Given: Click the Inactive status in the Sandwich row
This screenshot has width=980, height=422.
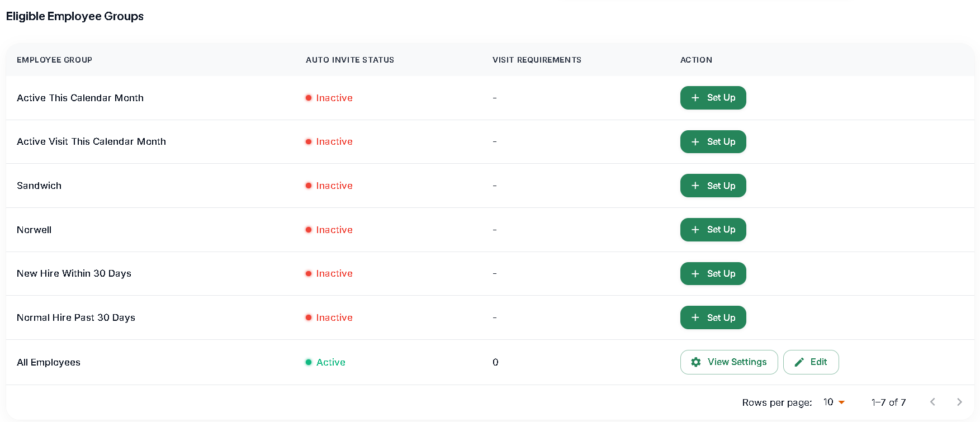Looking at the screenshot, I should [x=329, y=186].
